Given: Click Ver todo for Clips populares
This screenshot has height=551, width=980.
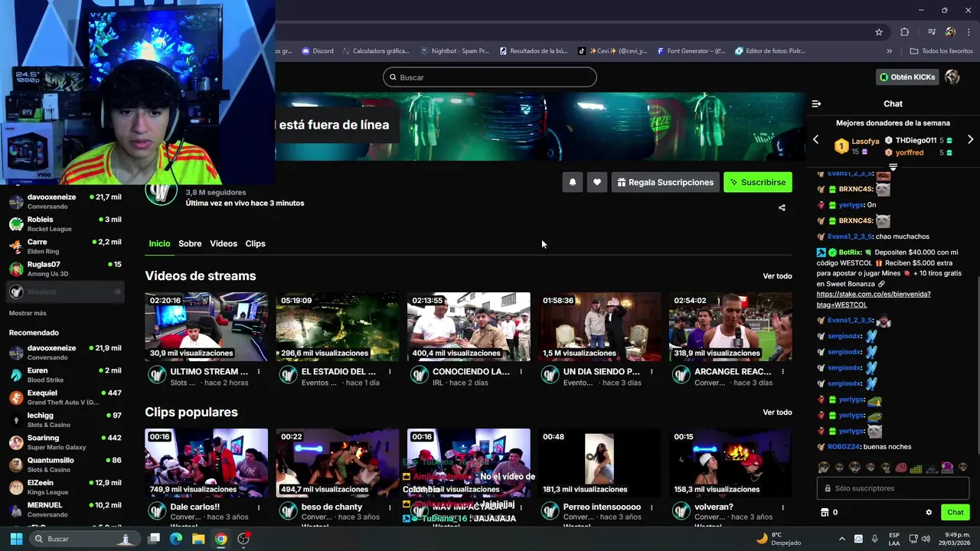Looking at the screenshot, I should pyautogui.click(x=777, y=412).
